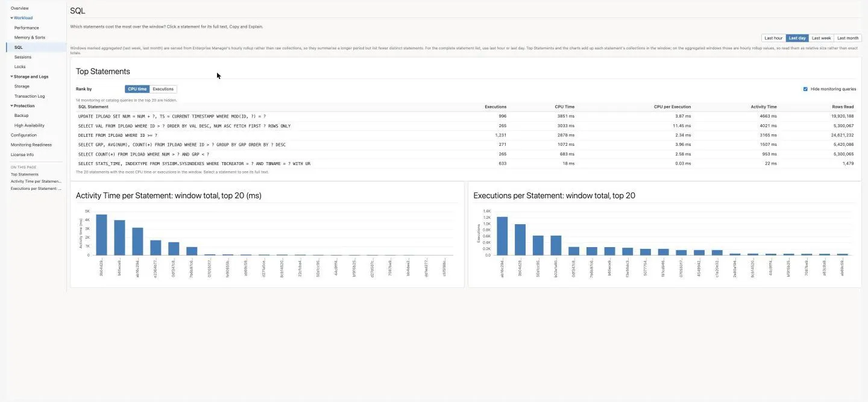868x402 pixels.
Task: Click the b02a1a80 bar in Executions chart
Action: pyautogui.click(x=556, y=245)
